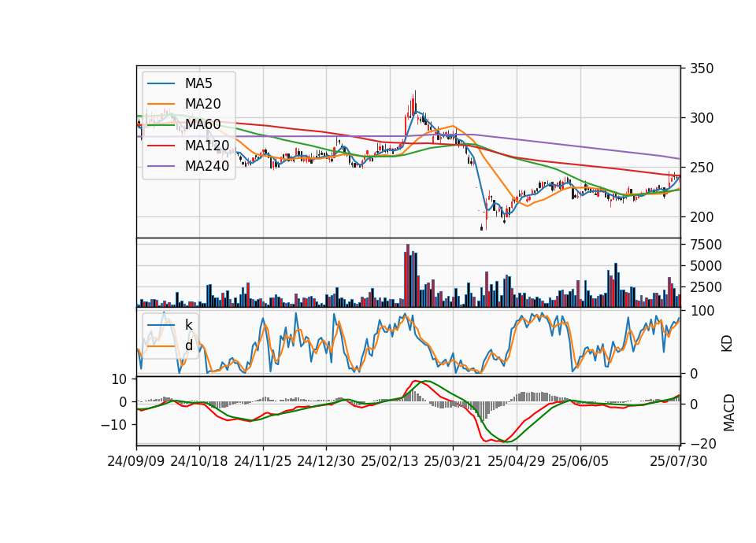Click the 25/03/21 date tick label

pyautogui.click(x=453, y=461)
